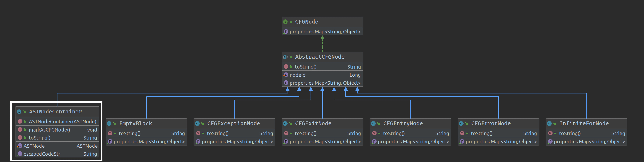Click the method icon in CFGEntryNode toString() row
The image size is (644, 162).
pyautogui.click(x=374, y=133)
